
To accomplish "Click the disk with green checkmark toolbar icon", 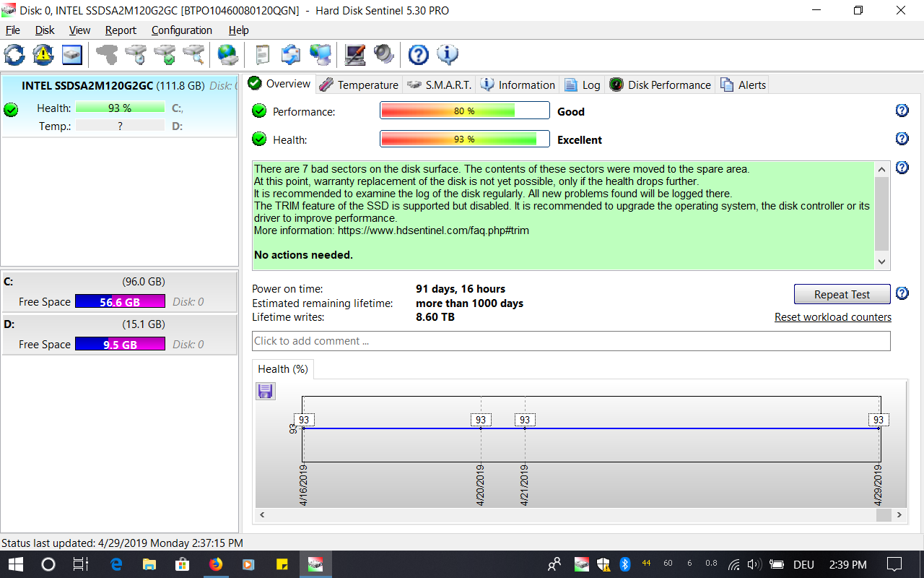I will 165,54.
